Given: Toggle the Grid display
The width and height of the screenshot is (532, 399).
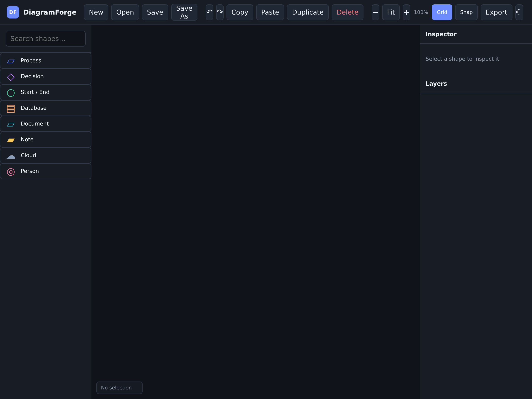Looking at the screenshot, I should [x=442, y=12].
